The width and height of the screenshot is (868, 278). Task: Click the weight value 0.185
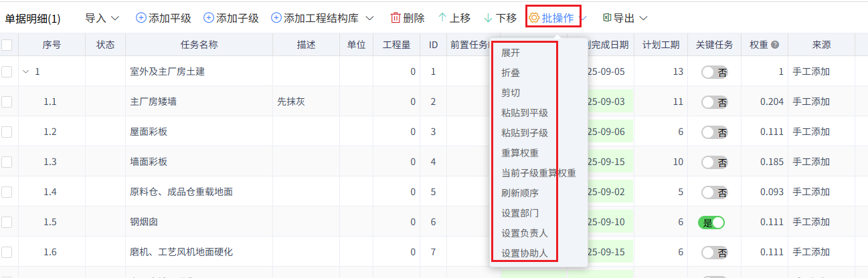(x=772, y=162)
